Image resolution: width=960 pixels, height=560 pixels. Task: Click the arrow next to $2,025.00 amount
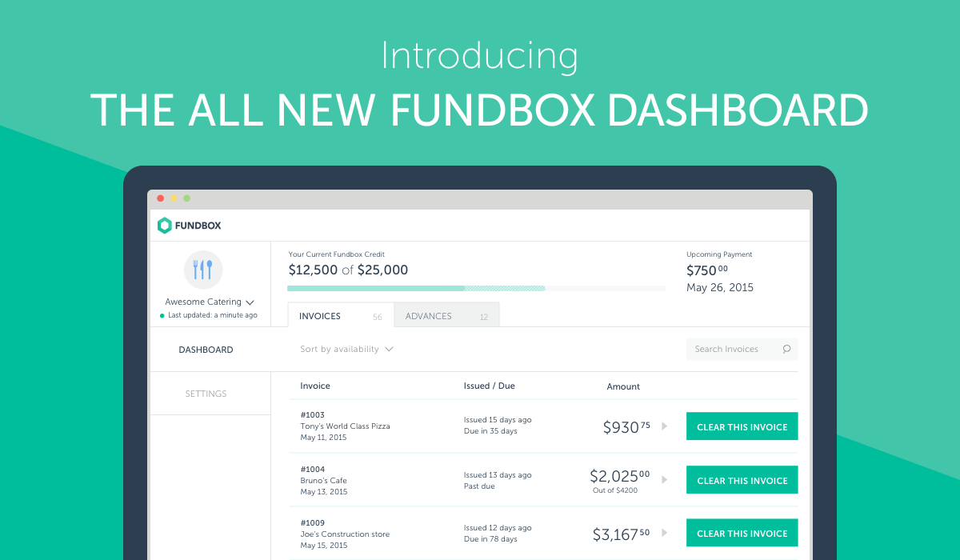pos(664,480)
